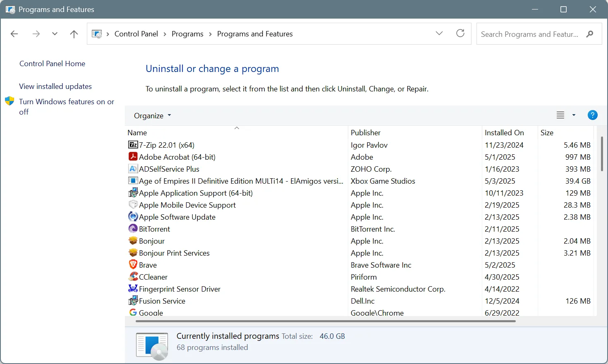Click the ADSelfService Plus icon
Image resolution: width=608 pixels, height=364 pixels.
pos(133,169)
